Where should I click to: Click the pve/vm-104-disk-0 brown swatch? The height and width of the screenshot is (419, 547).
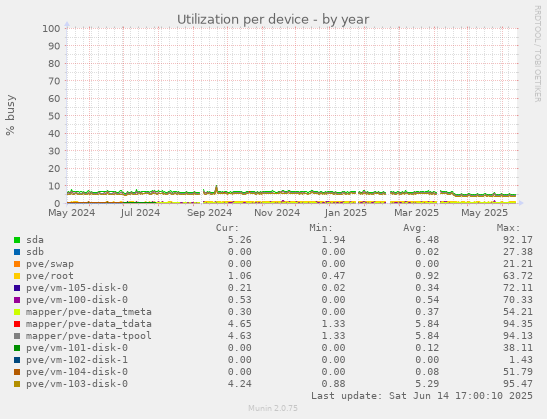coord(17,372)
